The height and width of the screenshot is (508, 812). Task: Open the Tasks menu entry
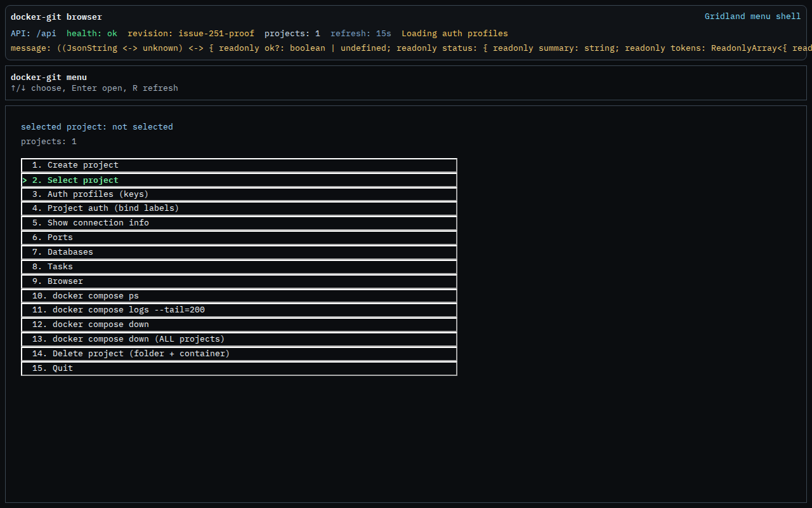(239, 267)
